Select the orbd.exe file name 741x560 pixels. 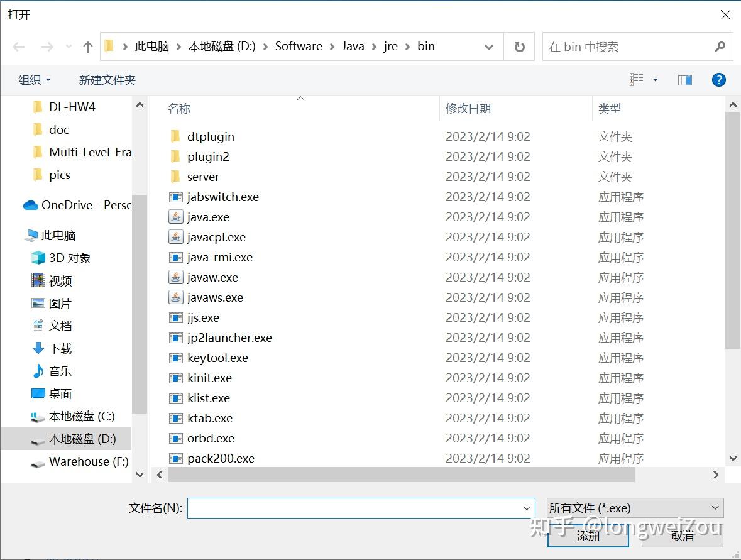tap(211, 438)
